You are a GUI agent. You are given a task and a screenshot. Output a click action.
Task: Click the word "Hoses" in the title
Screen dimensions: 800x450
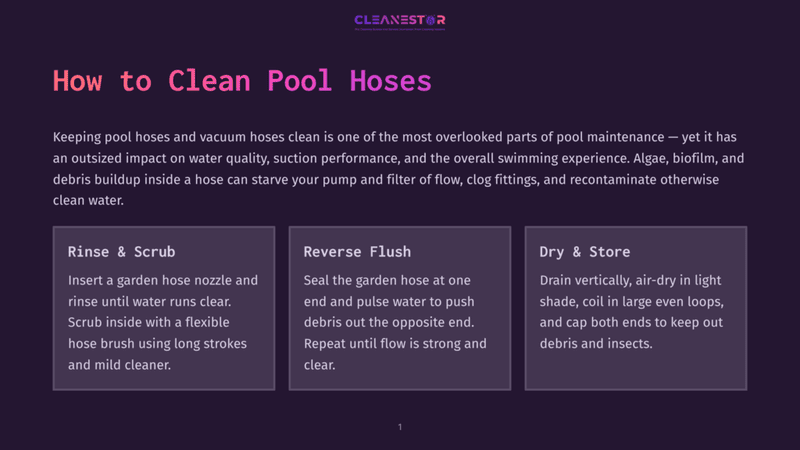pyautogui.click(x=391, y=81)
